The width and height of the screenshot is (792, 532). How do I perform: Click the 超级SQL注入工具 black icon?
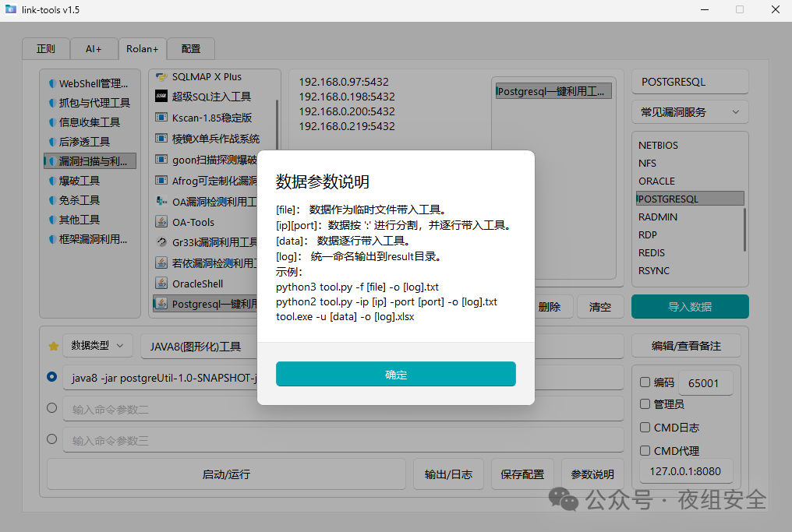pyautogui.click(x=161, y=97)
